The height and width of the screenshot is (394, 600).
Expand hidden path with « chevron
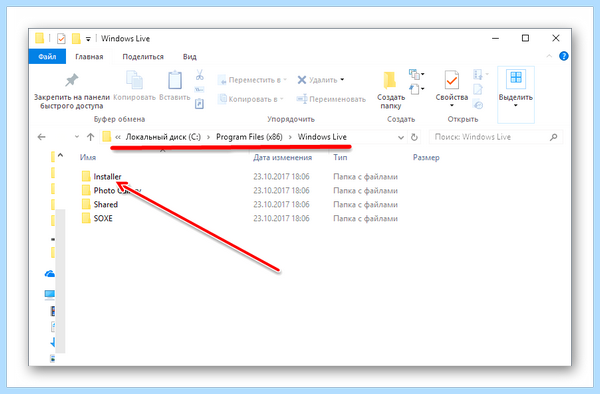coord(118,137)
